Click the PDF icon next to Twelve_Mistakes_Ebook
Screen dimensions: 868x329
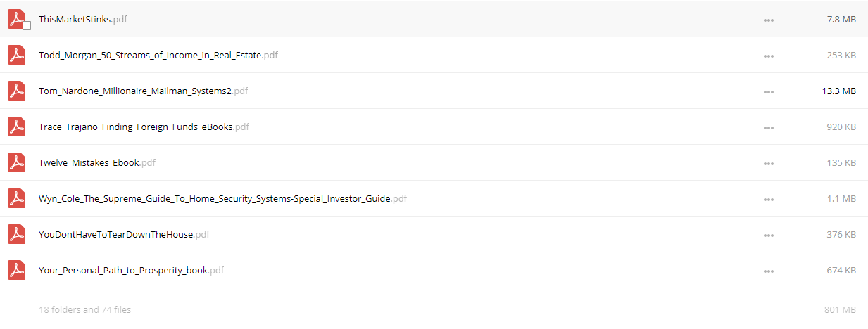[x=17, y=162]
